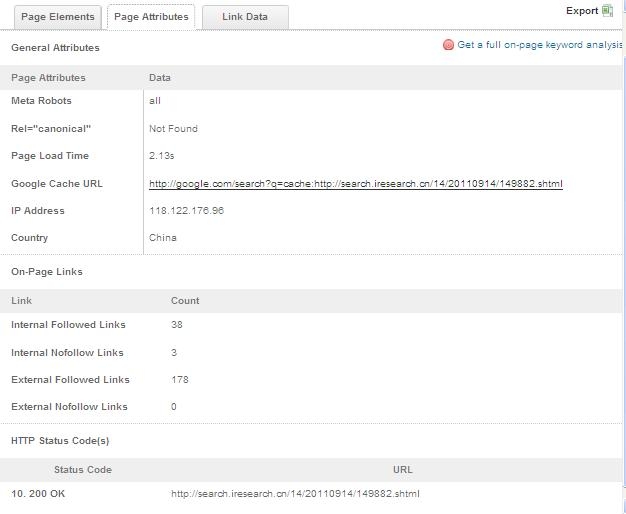Click the Google Cache URL label

(x=57, y=184)
